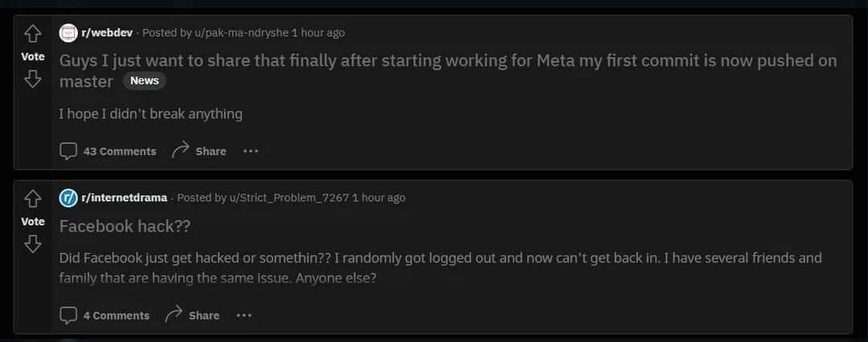This screenshot has height=342, width=868.
Task: Downvote the Meta first commit post
Action: click(x=33, y=79)
